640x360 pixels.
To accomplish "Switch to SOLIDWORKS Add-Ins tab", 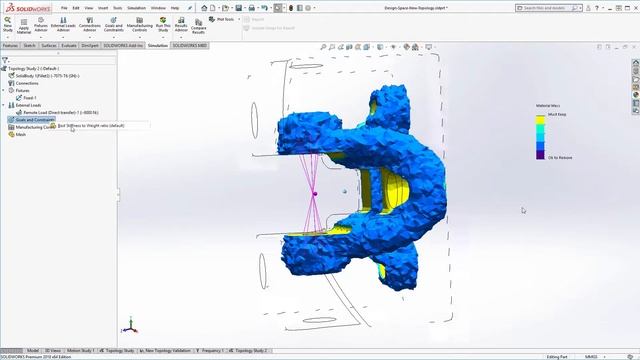I will click(123, 45).
